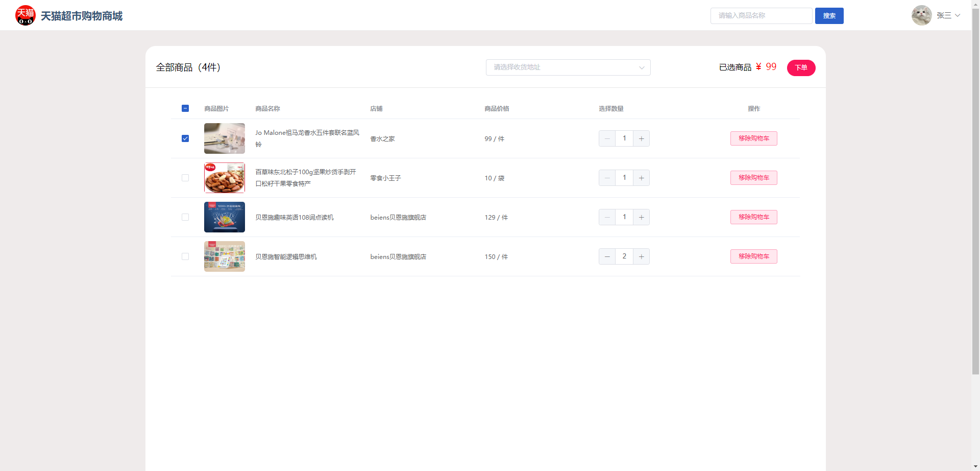Expand the 张三 user menu arrow
Screen dimensions: 980x471
pyautogui.click(x=958, y=15)
